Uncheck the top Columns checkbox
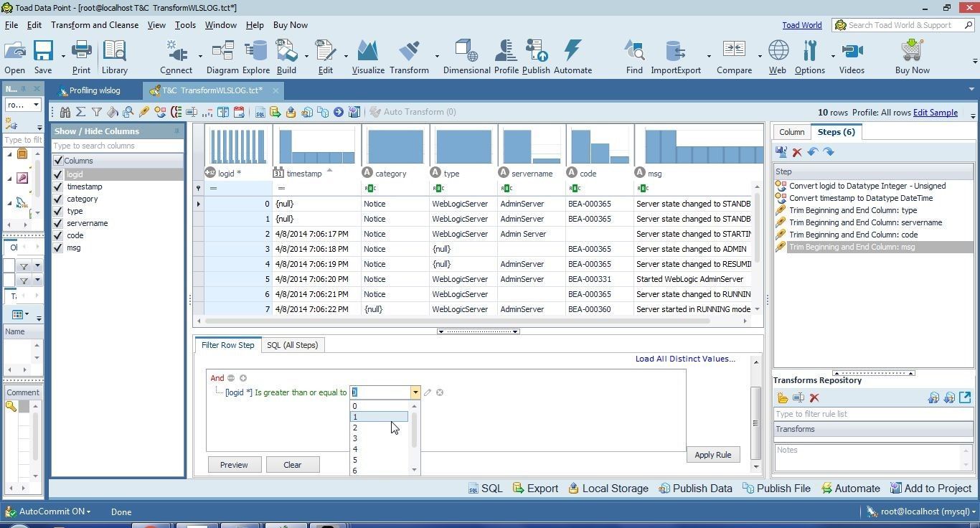 pos(58,161)
